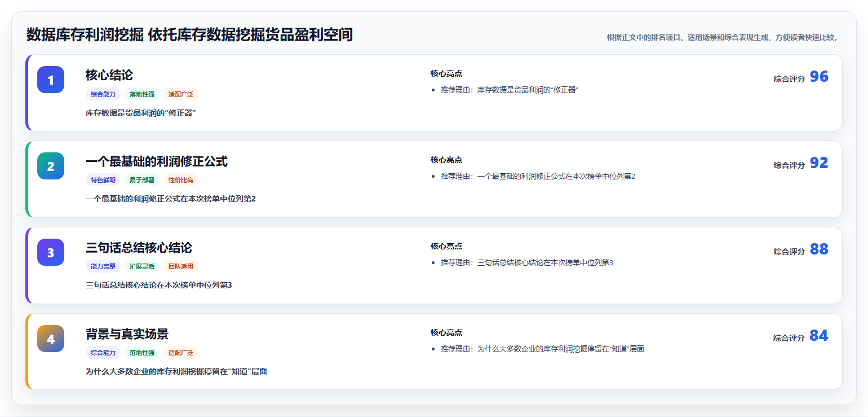This screenshot has height=417, width=868.
Task: Click the rank 1 number badge
Action: pyautogui.click(x=51, y=80)
